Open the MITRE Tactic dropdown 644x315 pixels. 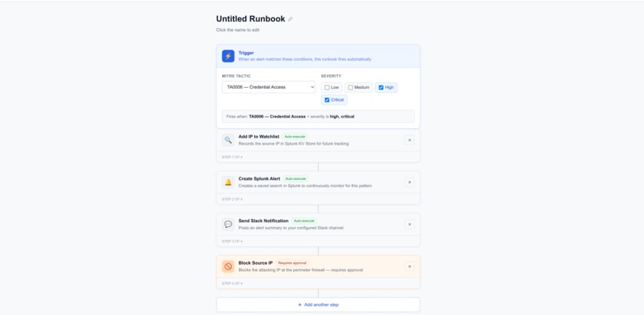(x=268, y=87)
